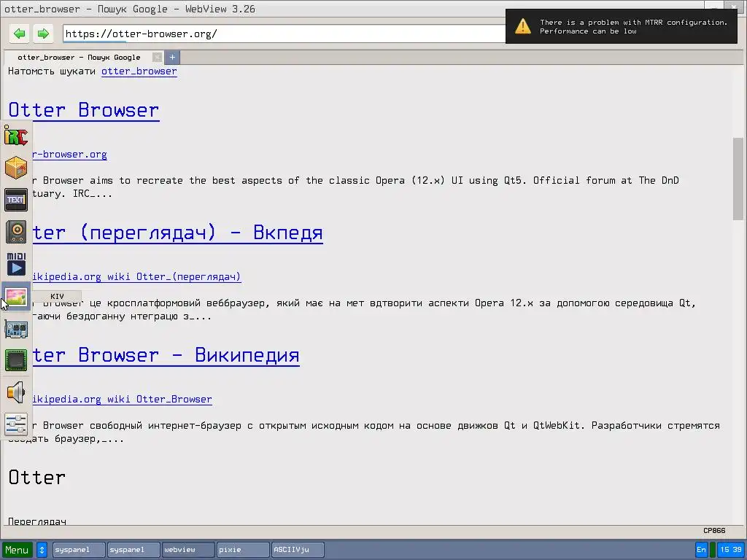
Task: Click the Russian QtWebKit description paragraph
Action: [x=364, y=432]
